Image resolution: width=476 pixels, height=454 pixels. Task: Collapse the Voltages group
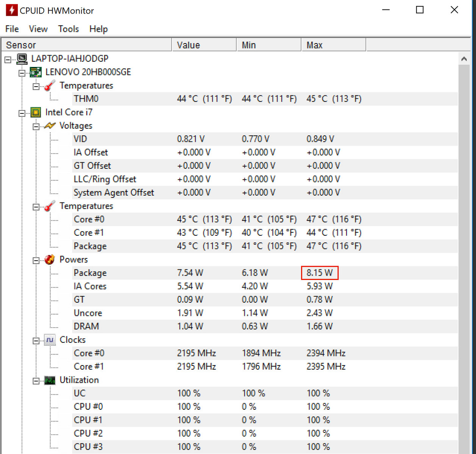tap(36, 127)
